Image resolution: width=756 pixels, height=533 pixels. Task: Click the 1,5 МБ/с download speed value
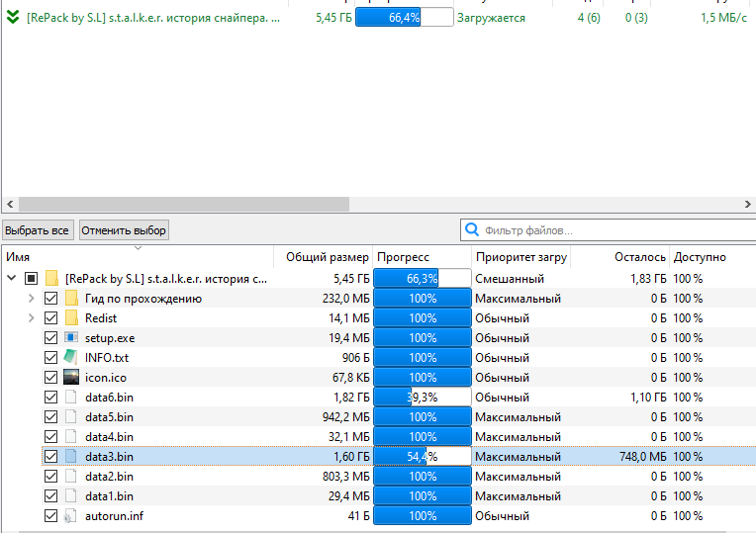point(723,18)
